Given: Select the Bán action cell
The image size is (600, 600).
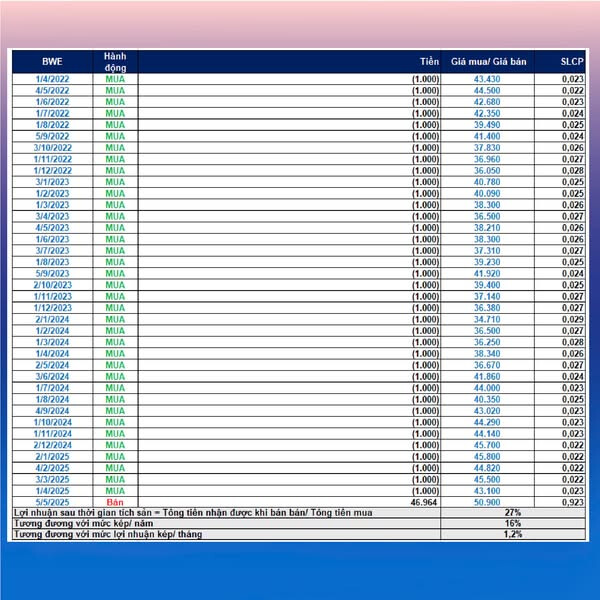Looking at the screenshot, I should pos(115,501).
